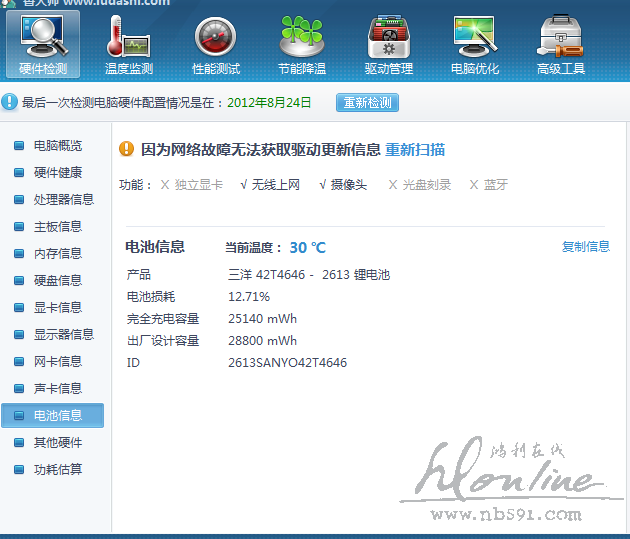Viewport: 630px width, 539px height.
Task: Launch the 性能测试 performance test icon
Action: coord(216,38)
